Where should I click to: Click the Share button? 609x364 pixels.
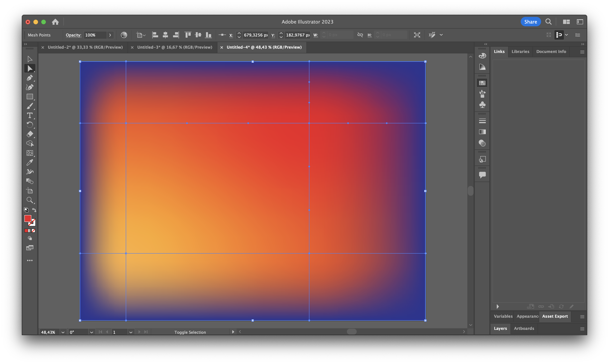pos(531,22)
